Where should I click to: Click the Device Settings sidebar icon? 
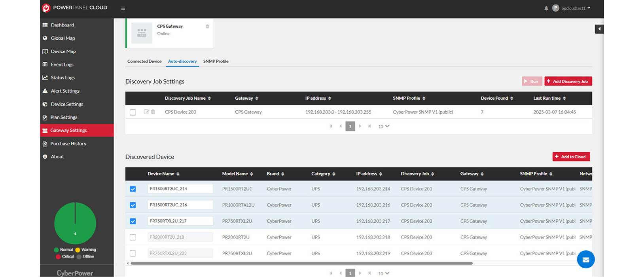pos(45,104)
